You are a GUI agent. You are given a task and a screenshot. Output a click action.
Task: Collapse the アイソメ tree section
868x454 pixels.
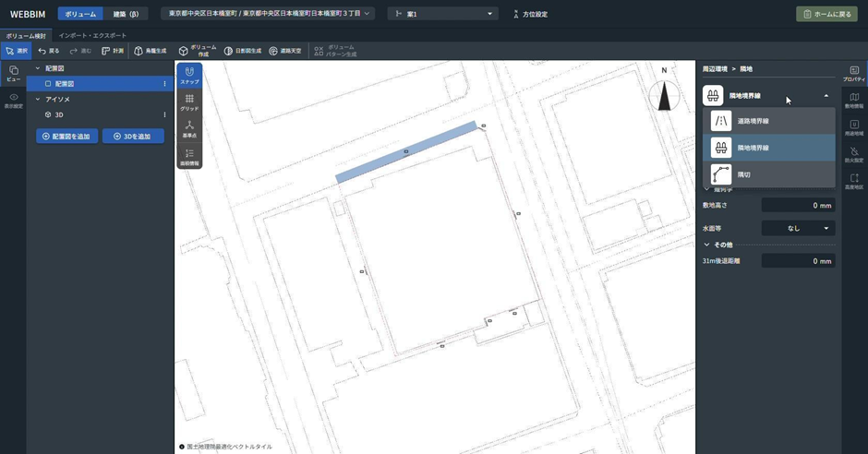pyautogui.click(x=38, y=99)
